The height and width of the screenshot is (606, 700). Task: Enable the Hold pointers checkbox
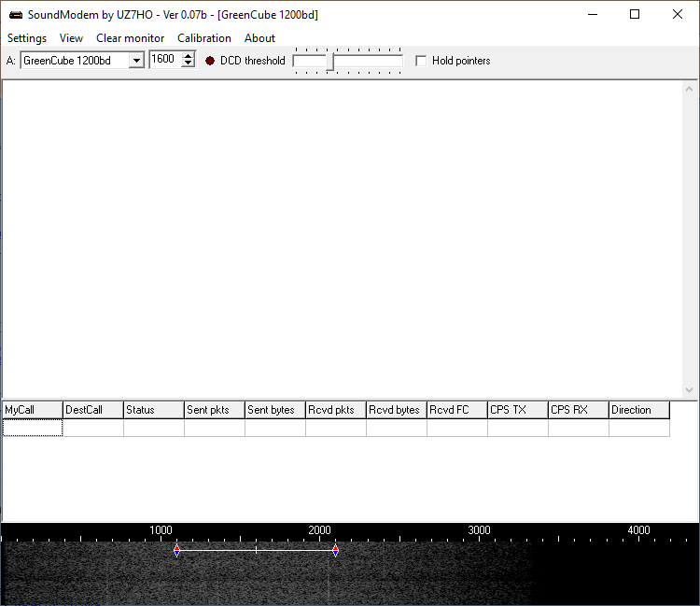pyautogui.click(x=421, y=61)
